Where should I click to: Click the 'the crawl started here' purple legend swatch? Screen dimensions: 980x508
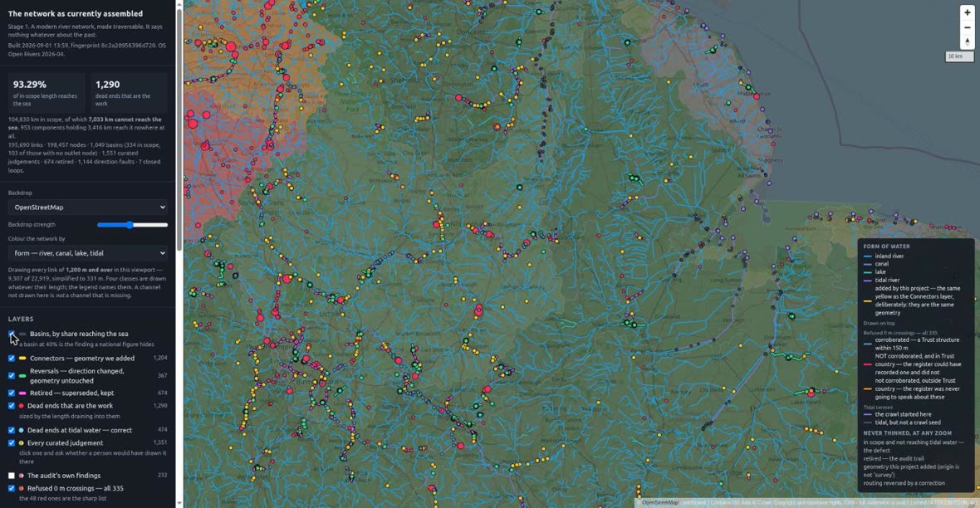868,414
